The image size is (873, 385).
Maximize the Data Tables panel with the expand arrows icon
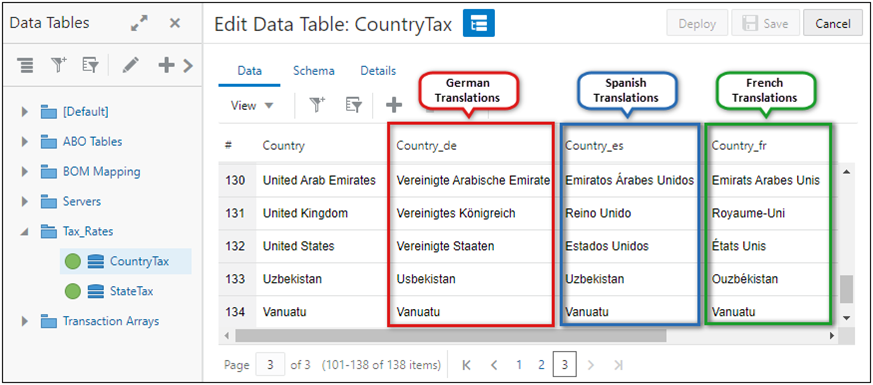(139, 23)
